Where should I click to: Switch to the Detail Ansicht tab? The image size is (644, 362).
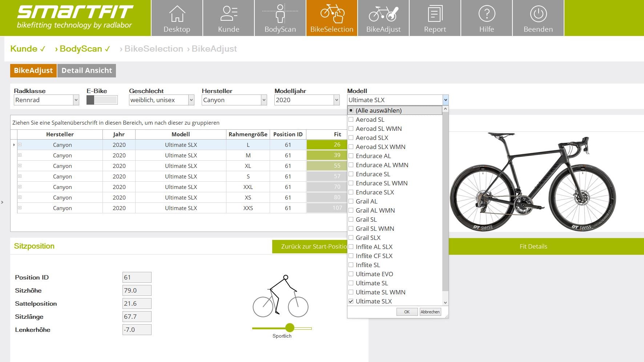[x=87, y=71]
